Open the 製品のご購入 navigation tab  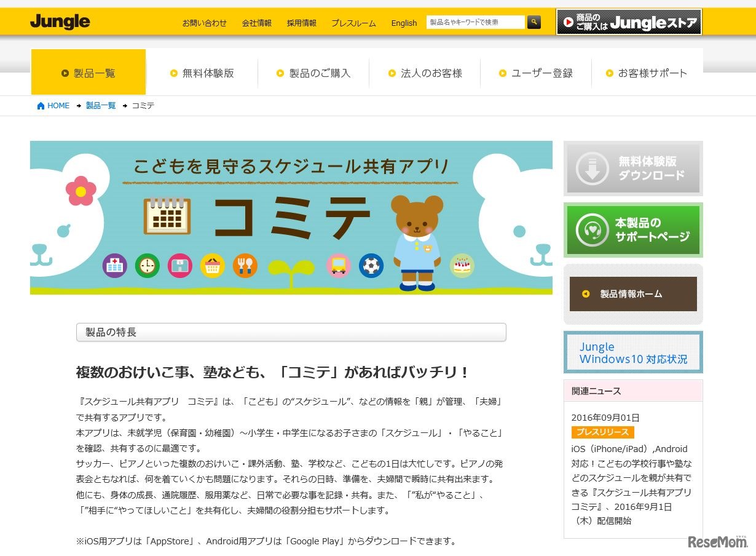[313, 73]
